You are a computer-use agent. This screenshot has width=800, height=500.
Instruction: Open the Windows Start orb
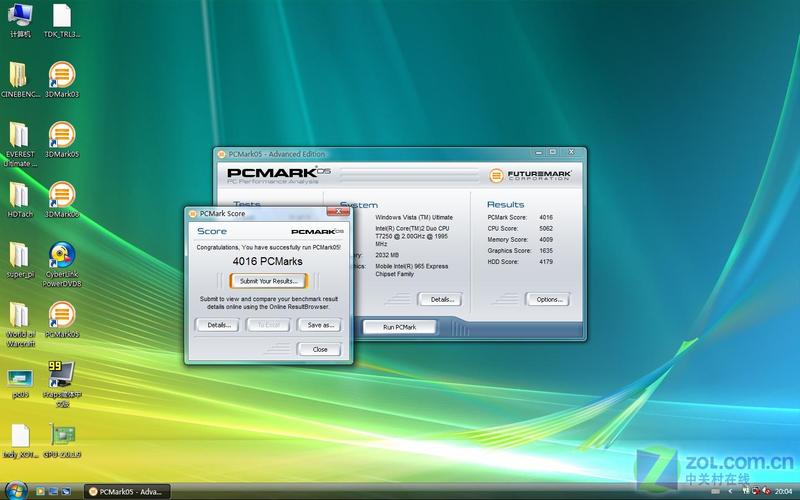(15, 491)
